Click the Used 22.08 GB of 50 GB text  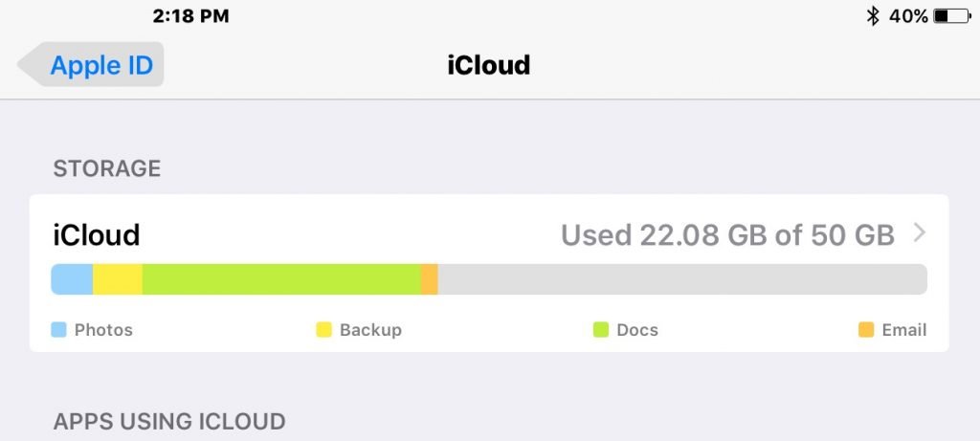point(727,235)
